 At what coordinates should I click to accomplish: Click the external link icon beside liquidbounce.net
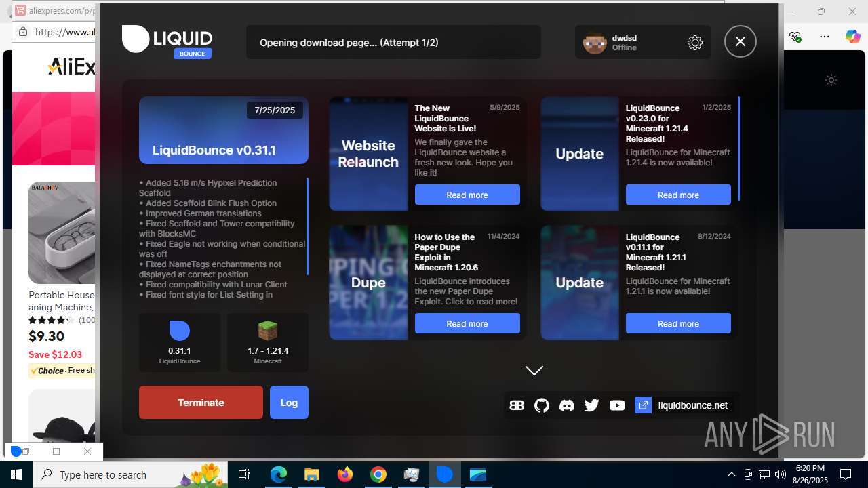[643, 405]
